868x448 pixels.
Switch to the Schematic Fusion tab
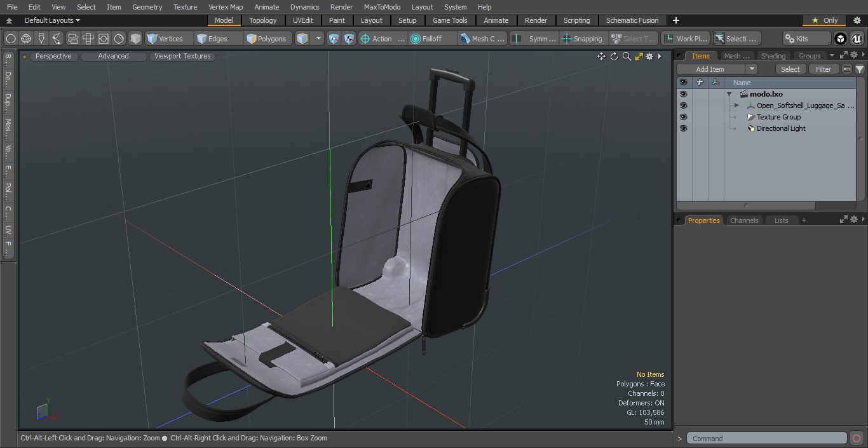(632, 20)
